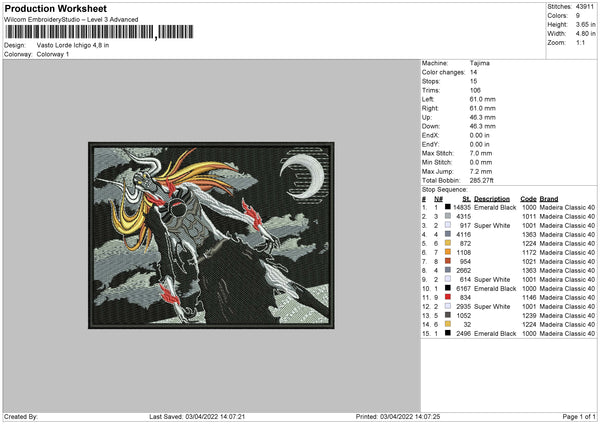Select the Wilcom EmbroideryStudio Level 3 Advanced line

coord(71,20)
